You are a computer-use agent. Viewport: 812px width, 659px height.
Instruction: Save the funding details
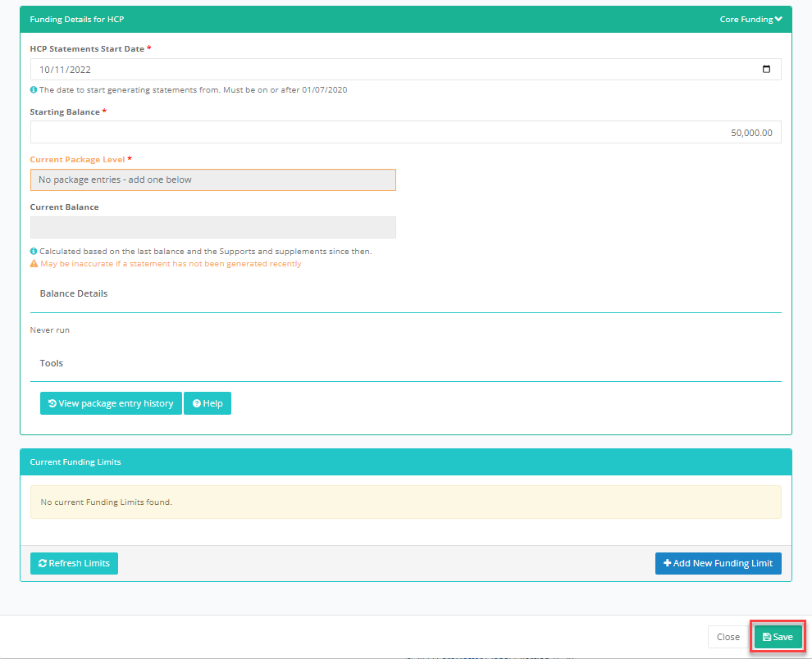tap(778, 637)
